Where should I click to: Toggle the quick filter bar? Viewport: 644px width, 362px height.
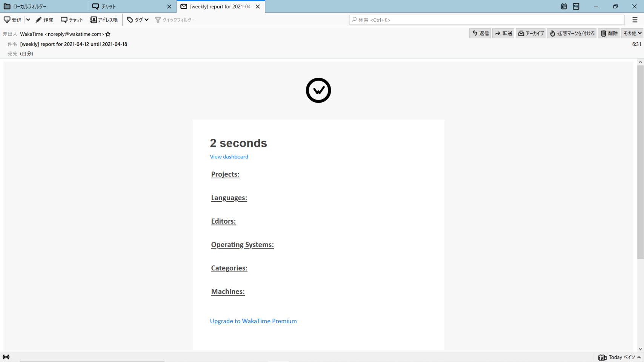coord(175,20)
